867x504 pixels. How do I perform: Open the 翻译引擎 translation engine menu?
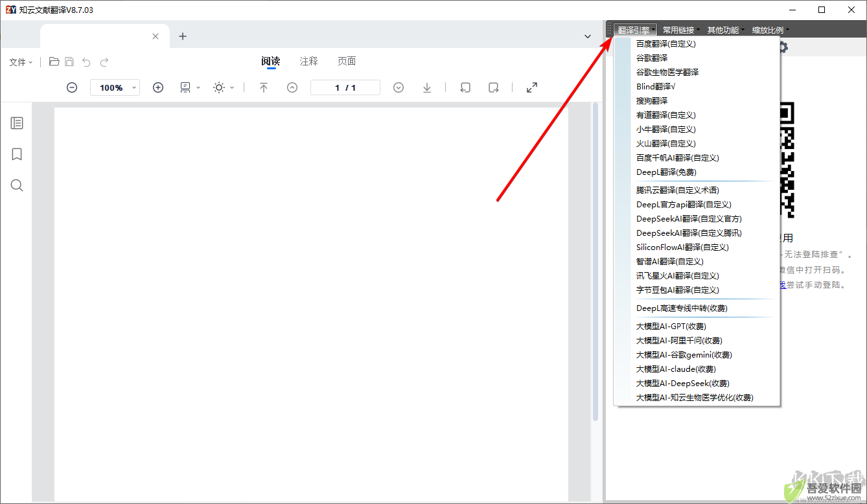tap(636, 30)
